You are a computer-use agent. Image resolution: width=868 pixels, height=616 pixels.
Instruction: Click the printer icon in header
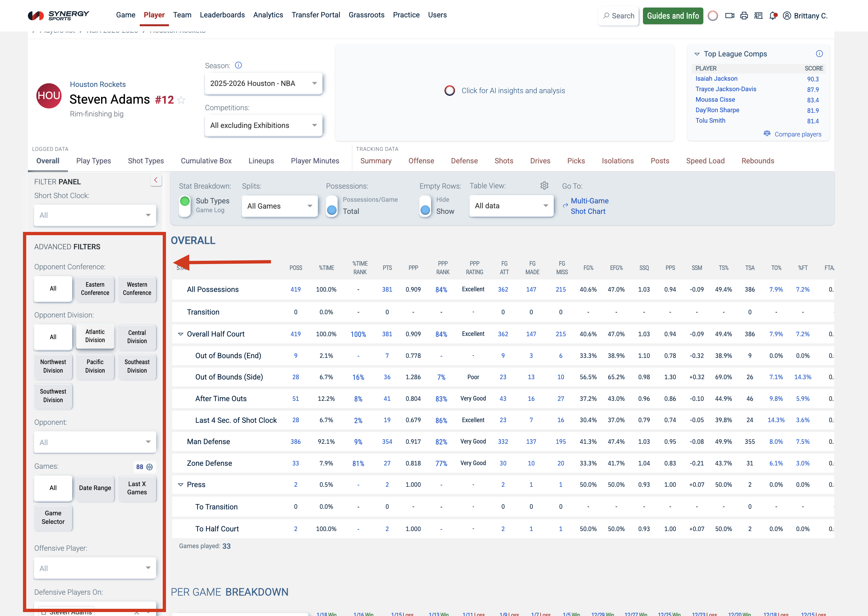coord(744,15)
